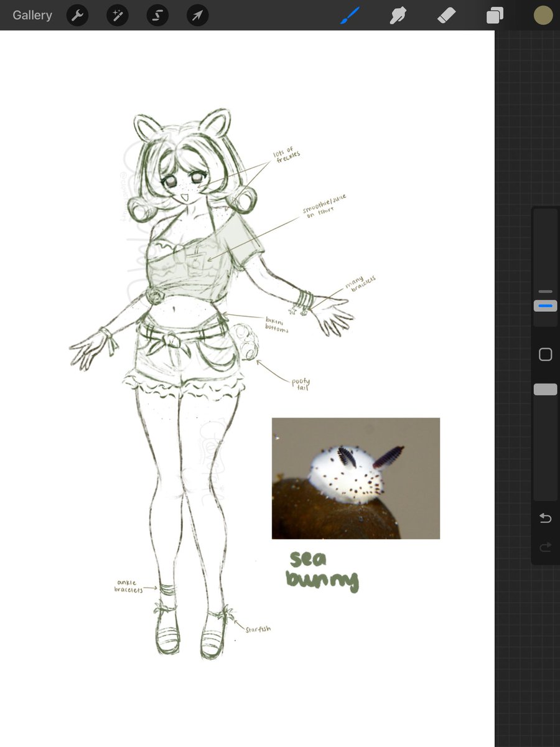Open the Layers panel
Viewport: 560px width, 747px height.
495,15
